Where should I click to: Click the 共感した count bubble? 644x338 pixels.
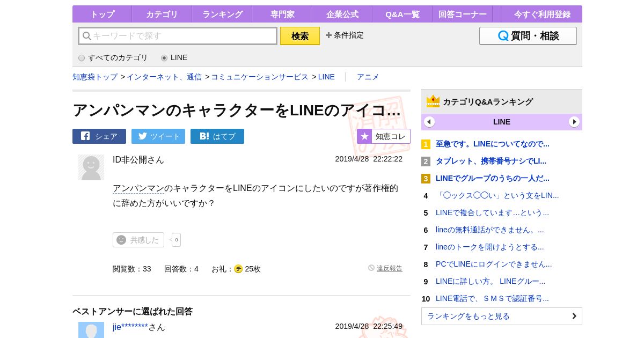176,240
